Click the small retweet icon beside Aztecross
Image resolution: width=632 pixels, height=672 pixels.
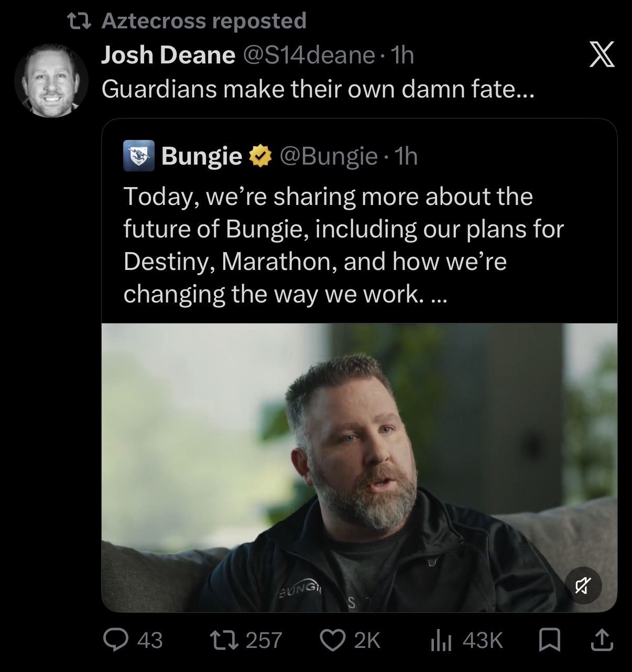(x=80, y=21)
